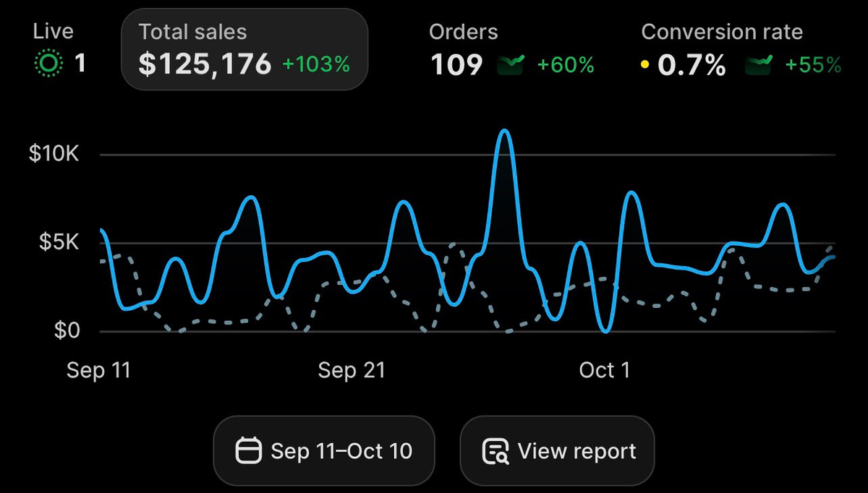Click the tallest sales peak above $10K
The height and width of the screenshot is (493, 868).
pos(505,132)
